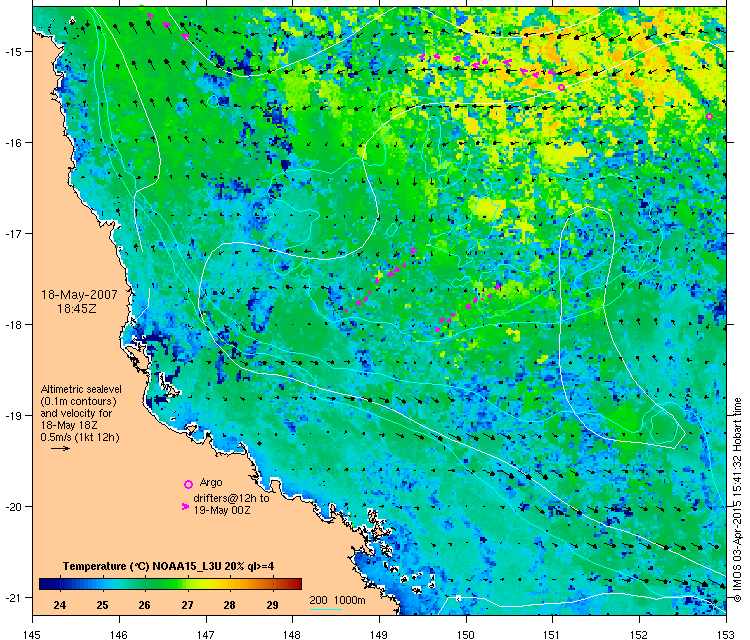Click the '0.5m/s (1kt 12h)' scale text
The image size is (750, 640).
point(80,437)
